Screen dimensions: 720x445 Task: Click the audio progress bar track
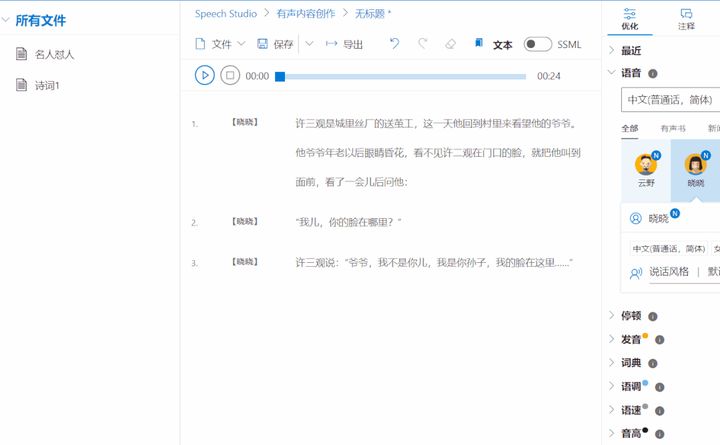point(400,76)
